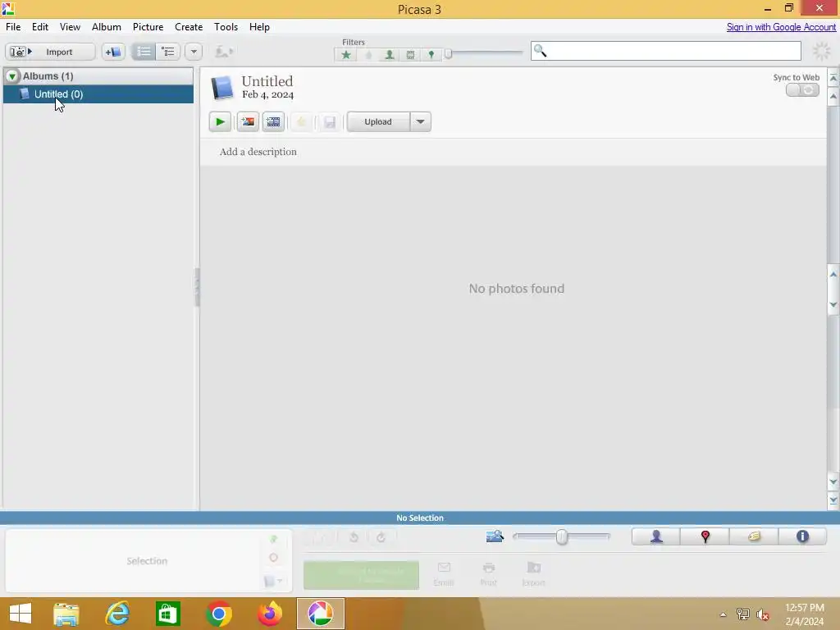
Task: Click the blue album book icon
Action: coord(221,87)
